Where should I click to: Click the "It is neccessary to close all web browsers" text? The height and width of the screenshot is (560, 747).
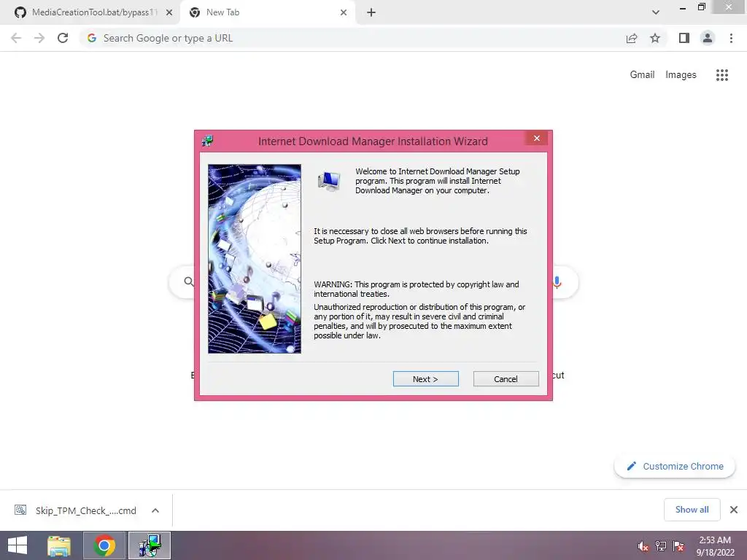click(420, 236)
